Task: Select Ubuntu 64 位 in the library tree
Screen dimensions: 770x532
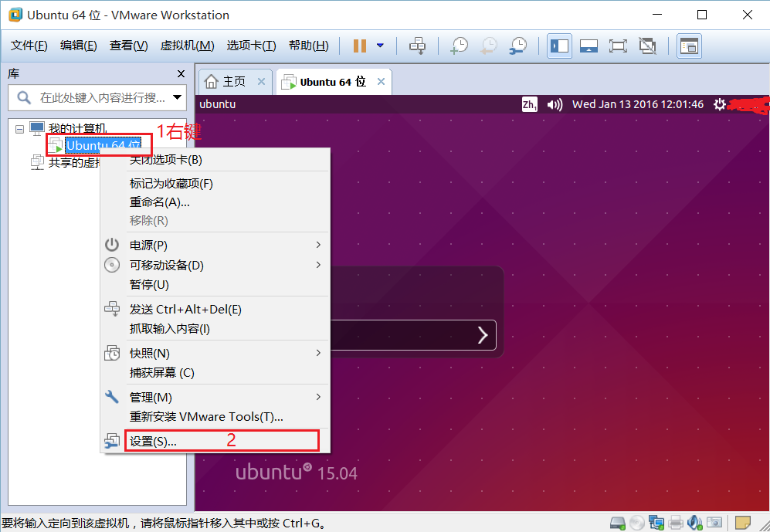Action: (x=103, y=145)
